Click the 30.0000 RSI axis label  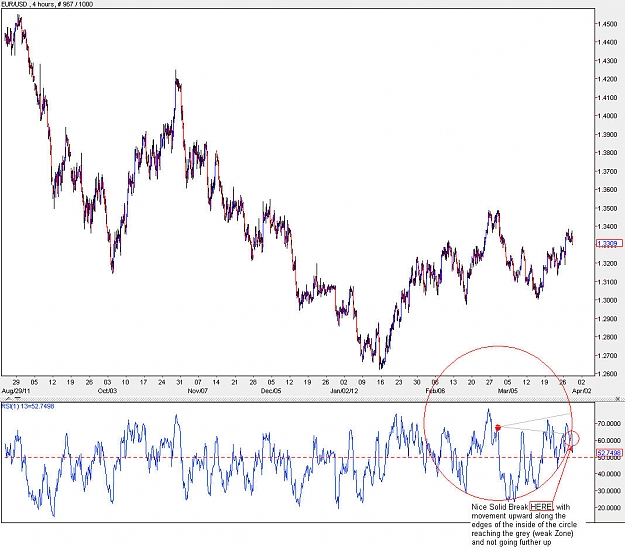(x=610, y=491)
